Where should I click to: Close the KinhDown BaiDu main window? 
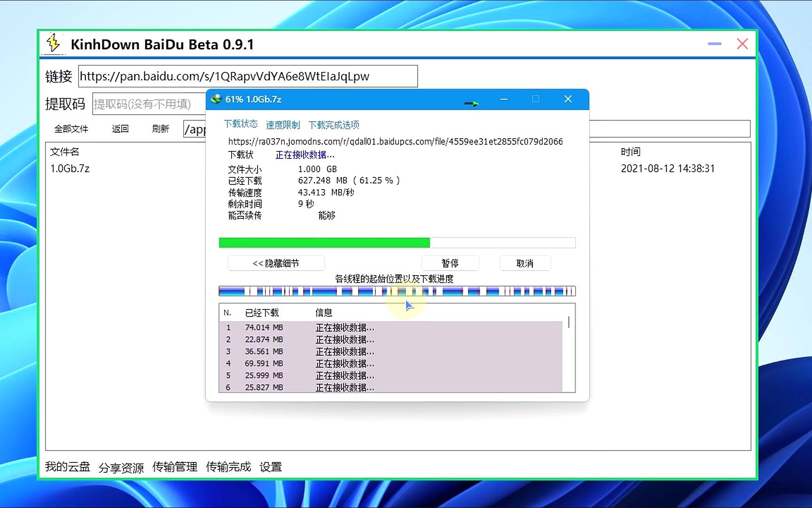tap(742, 44)
